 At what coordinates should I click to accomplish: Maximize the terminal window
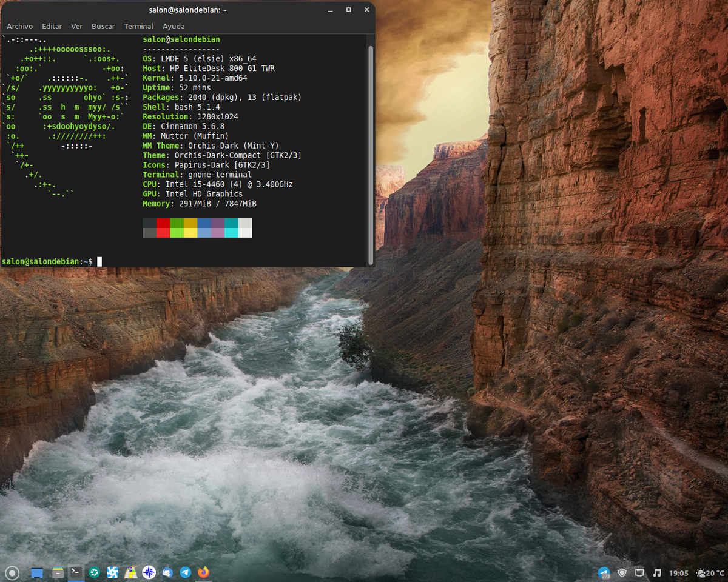tap(348, 10)
